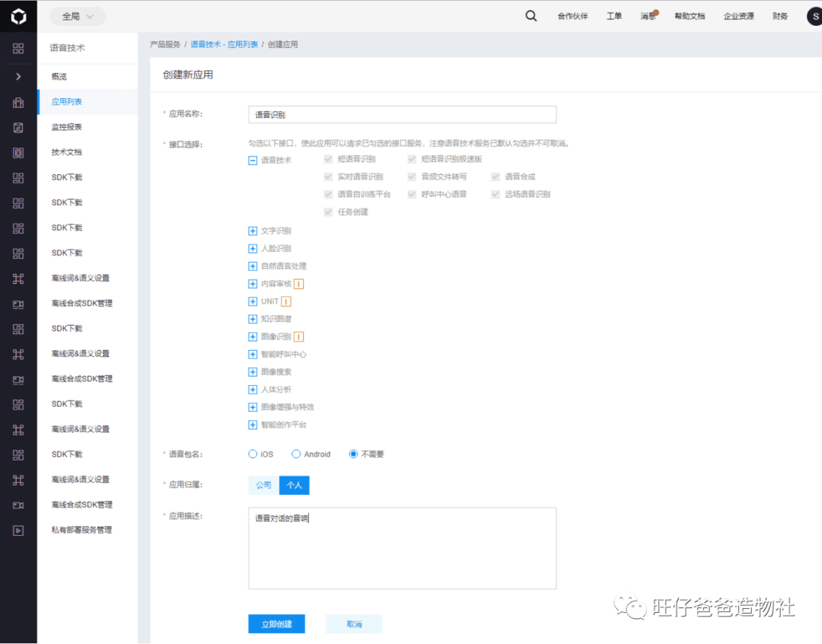
Task: Open the search magnifier icon
Action: (531, 16)
